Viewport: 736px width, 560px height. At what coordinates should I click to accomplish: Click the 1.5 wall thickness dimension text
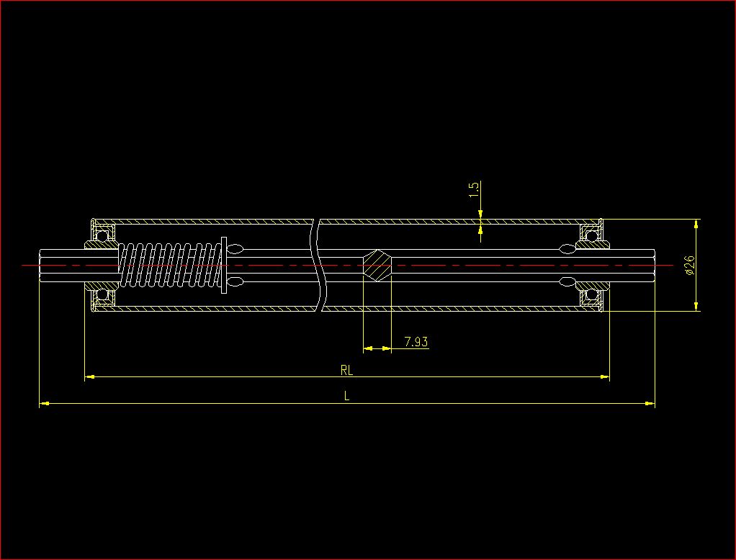(473, 190)
